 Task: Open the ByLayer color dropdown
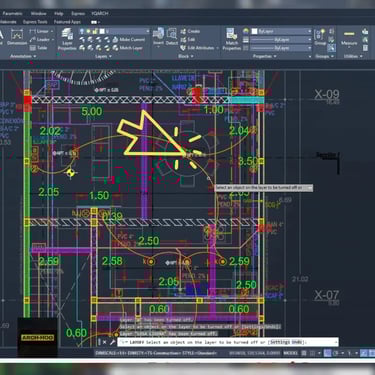pos(281,31)
